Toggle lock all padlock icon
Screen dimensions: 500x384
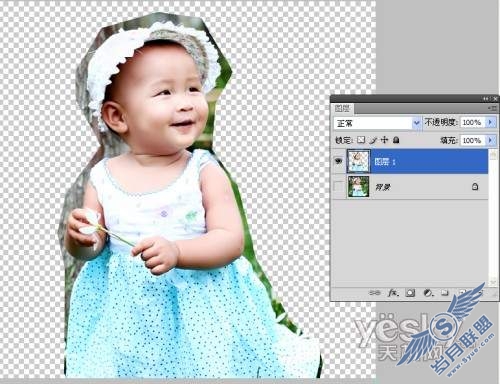pos(396,140)
